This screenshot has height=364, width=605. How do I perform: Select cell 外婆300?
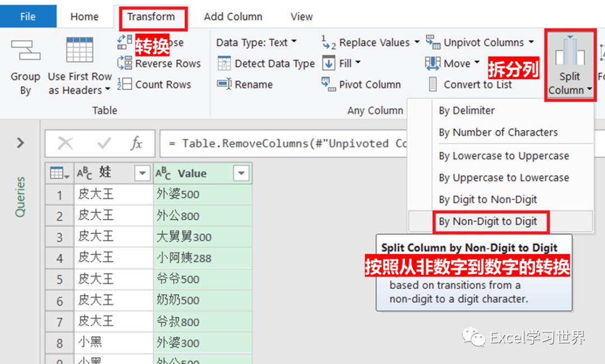pos(203,343)
